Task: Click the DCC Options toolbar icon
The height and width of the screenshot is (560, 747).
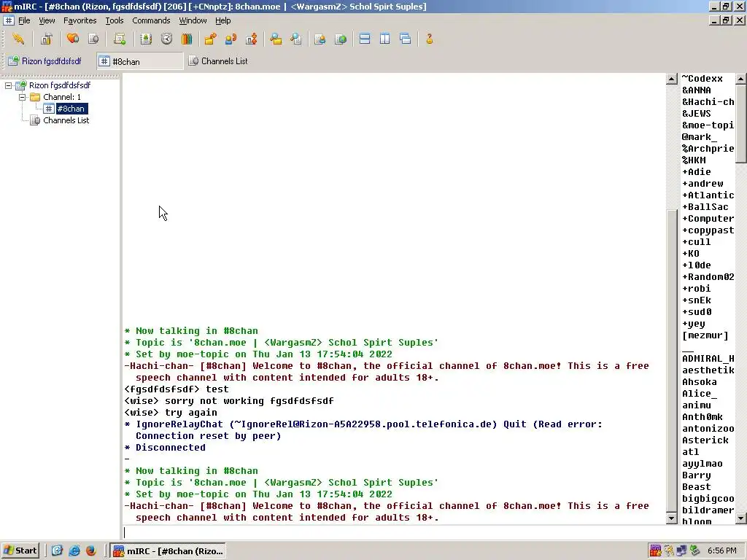Action: [251, 39]
